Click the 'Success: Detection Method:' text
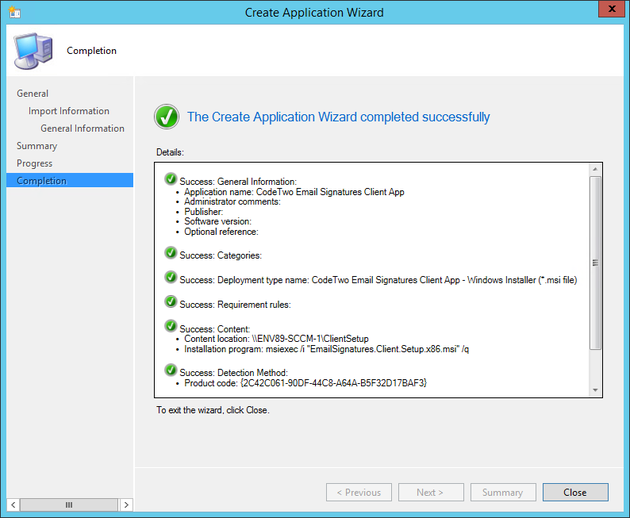 point(233,373)
